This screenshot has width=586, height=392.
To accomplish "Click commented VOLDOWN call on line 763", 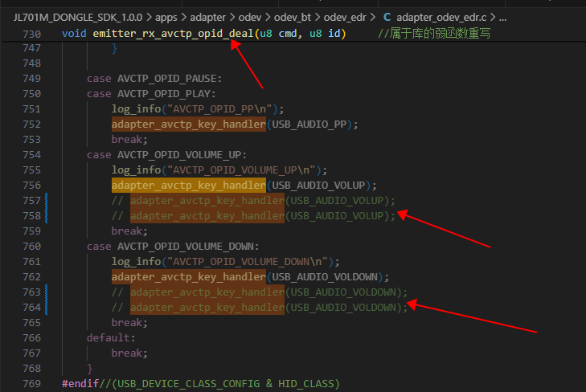I will [260, 292].
